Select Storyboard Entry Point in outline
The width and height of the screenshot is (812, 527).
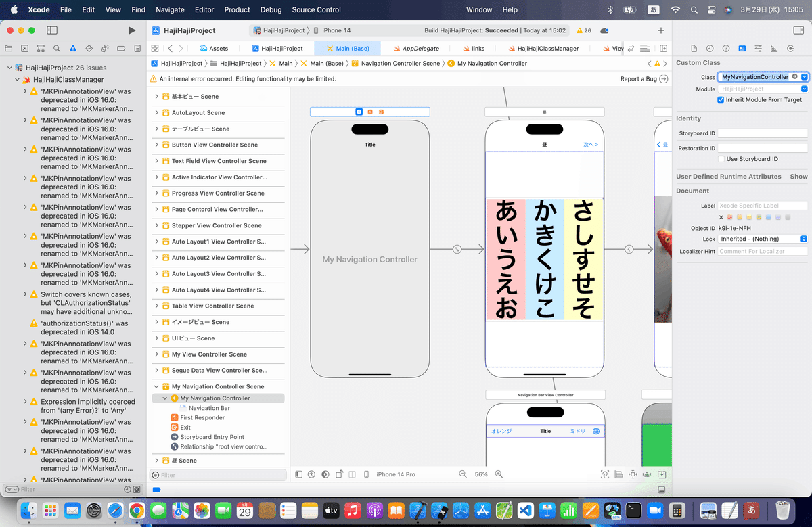(212, 437)
